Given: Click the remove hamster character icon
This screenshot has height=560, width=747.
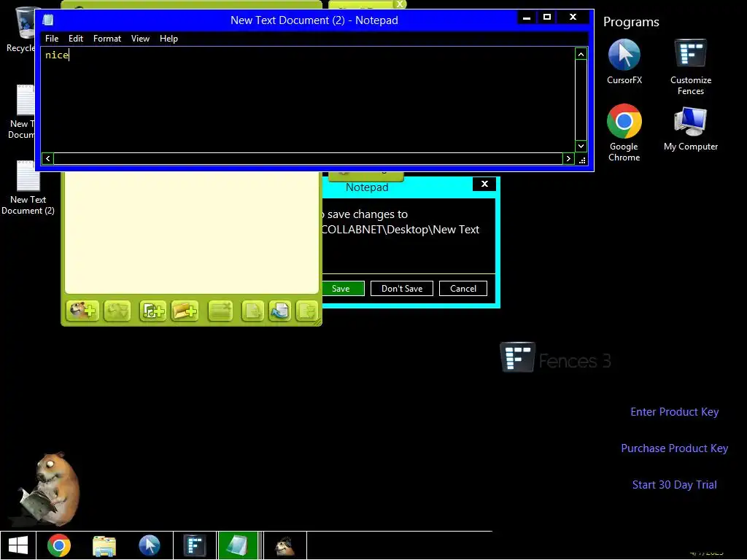Looking at the screenshot, I should (x=117, y=311).
